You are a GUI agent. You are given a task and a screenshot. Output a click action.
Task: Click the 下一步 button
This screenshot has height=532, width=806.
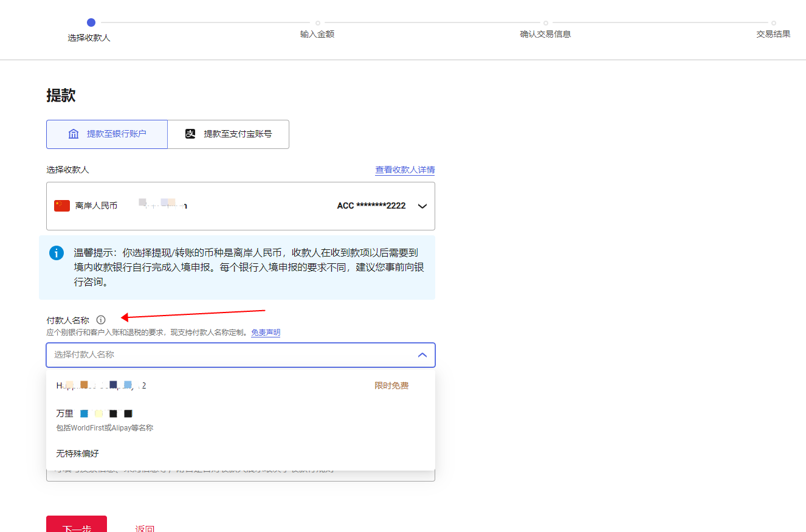click(76, 527)
